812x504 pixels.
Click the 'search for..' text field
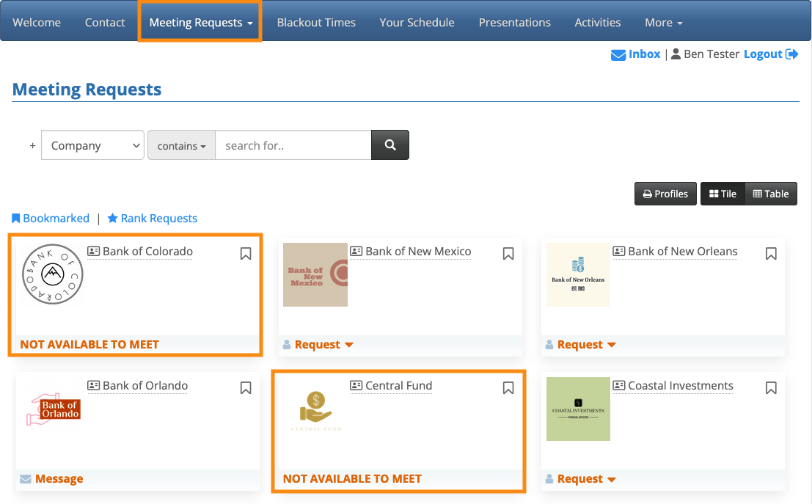[x=293, y=145]
